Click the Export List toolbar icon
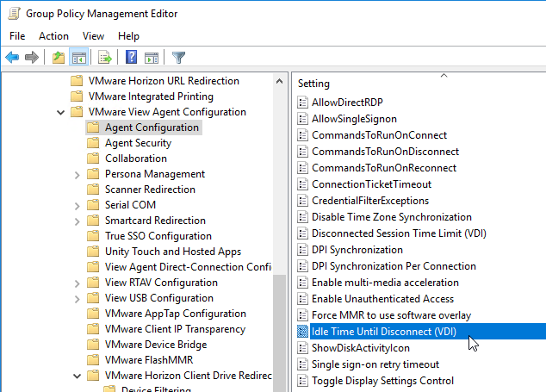This screenshot has width=546, height=392. (105, 57)
